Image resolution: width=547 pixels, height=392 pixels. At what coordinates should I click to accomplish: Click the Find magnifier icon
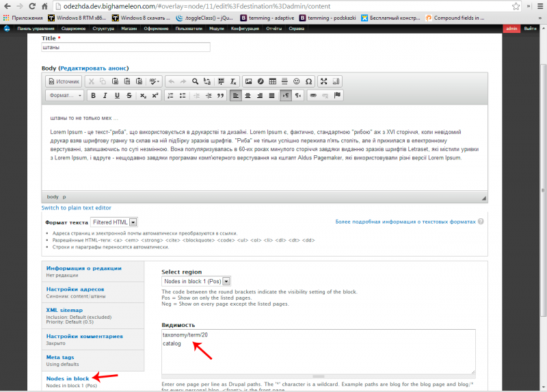click(195, 81)
